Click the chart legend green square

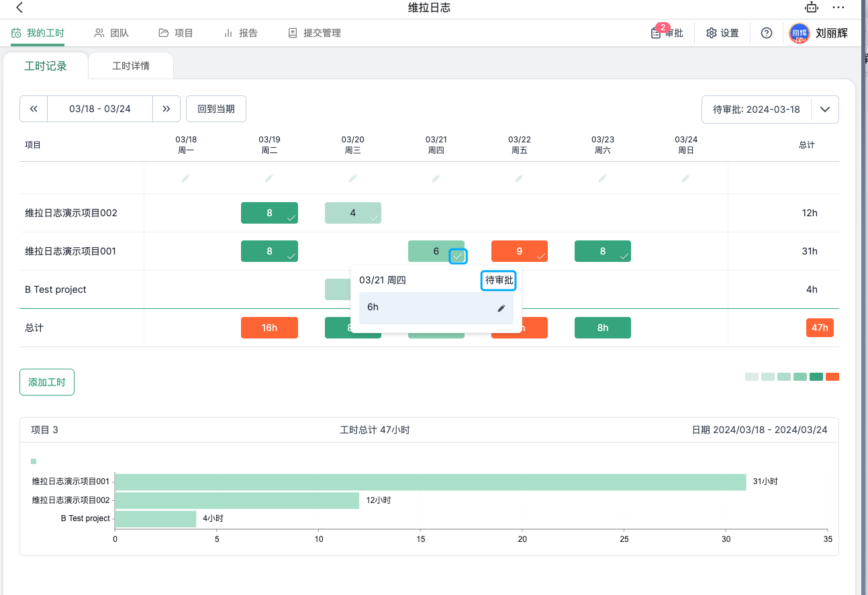click(x=34, y=461)
